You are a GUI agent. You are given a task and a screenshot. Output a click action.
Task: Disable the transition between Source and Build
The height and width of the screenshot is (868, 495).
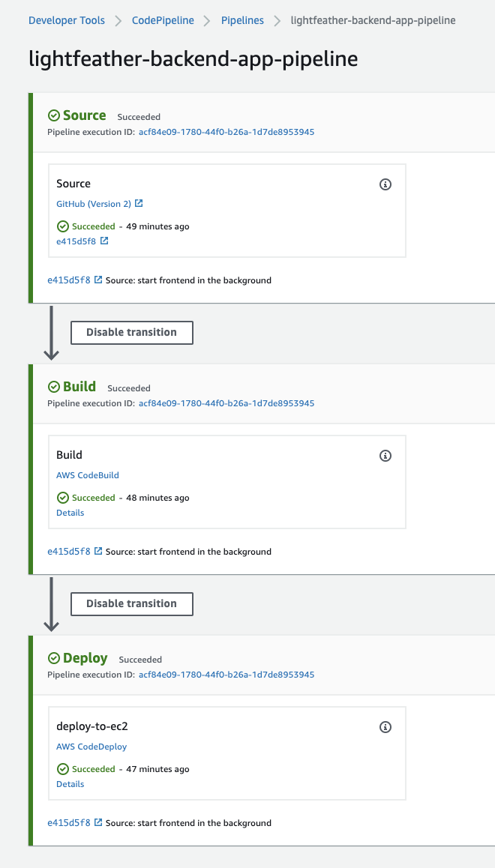pos(131,332)
